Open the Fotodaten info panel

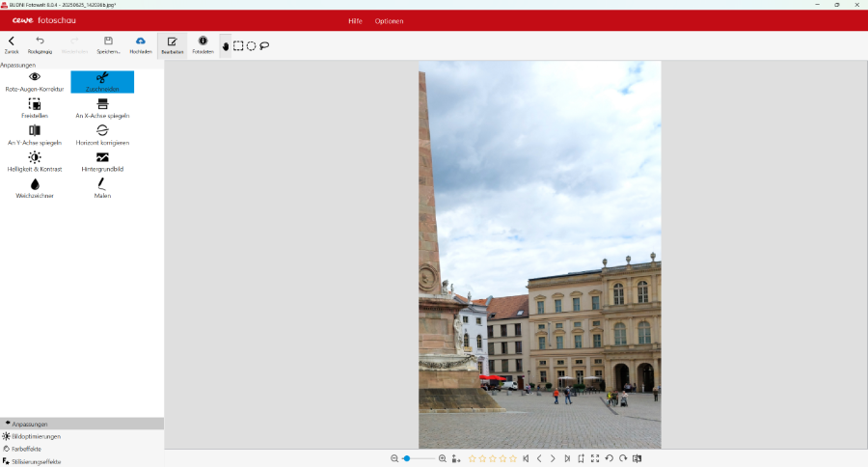tap(203, 45)
